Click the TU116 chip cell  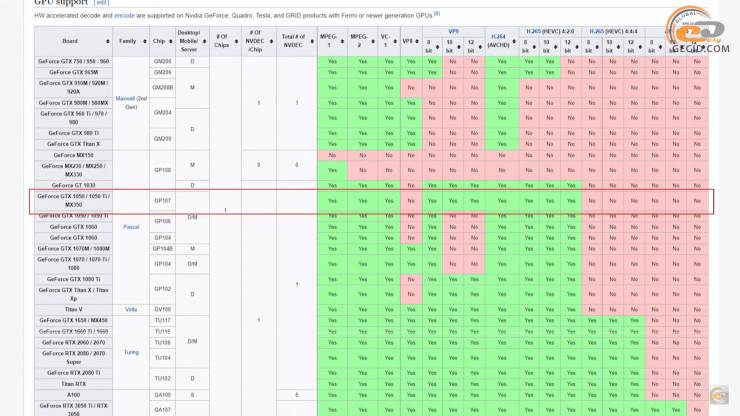click(x=162, y=332)
